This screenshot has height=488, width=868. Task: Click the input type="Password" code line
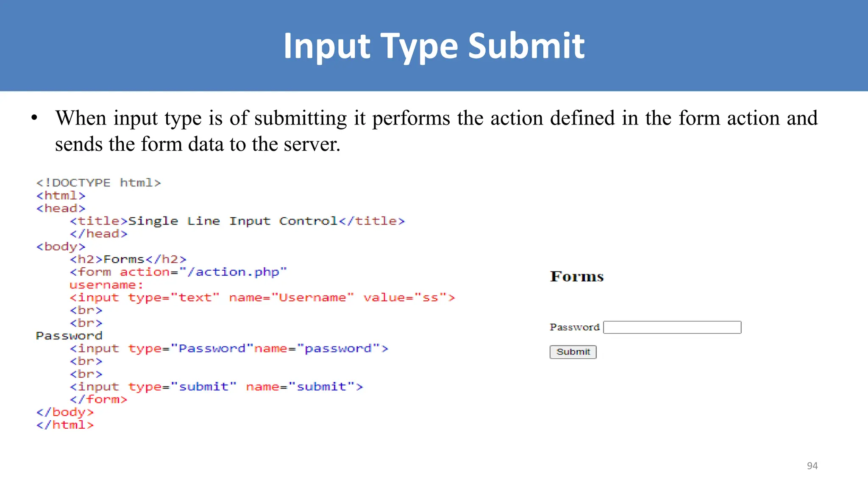click(x=229, y=349)
